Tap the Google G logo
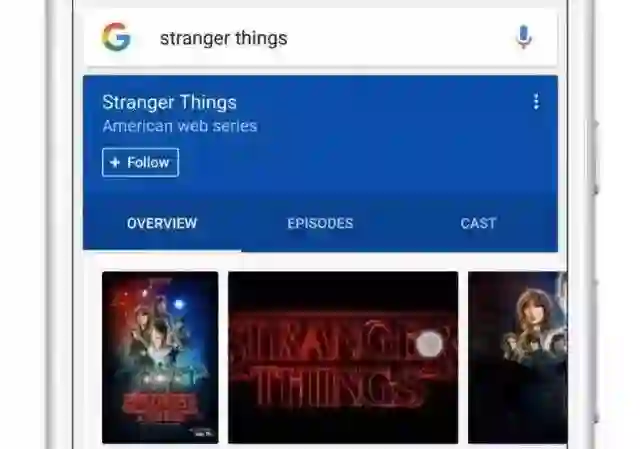Screen dimensions: 640x449 116,37
